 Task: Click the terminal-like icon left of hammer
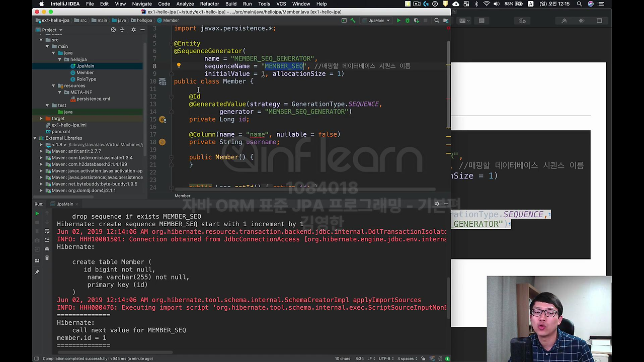point(344,21)
